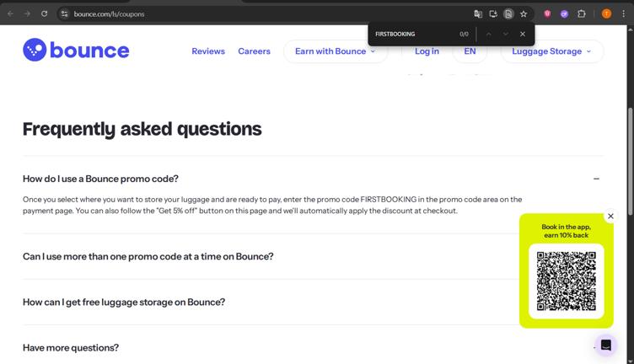
Task: Click the QR code image
Action: 566,281
